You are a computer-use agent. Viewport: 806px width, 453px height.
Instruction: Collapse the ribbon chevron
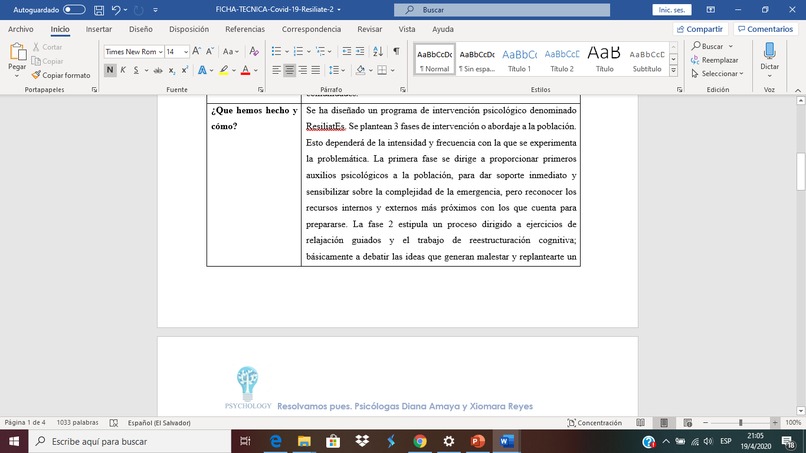tap(798, 90)
